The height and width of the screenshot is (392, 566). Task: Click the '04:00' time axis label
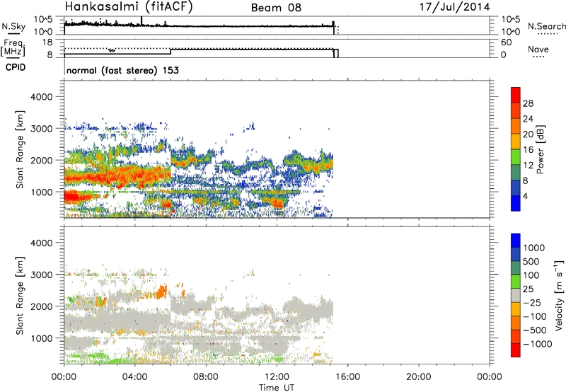click(134, 377)
